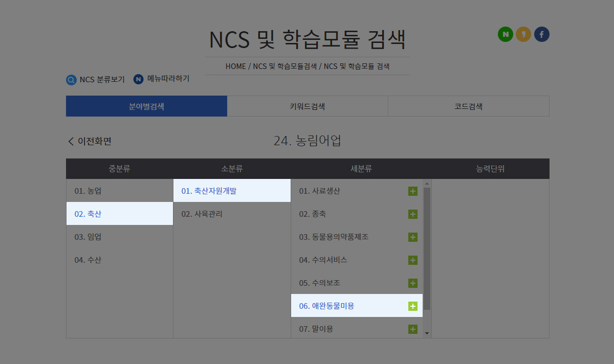Go back using 이전화면 link
The height and width of the screenshot is (364, 614).
pyautogui.click(x=90, y=142)
